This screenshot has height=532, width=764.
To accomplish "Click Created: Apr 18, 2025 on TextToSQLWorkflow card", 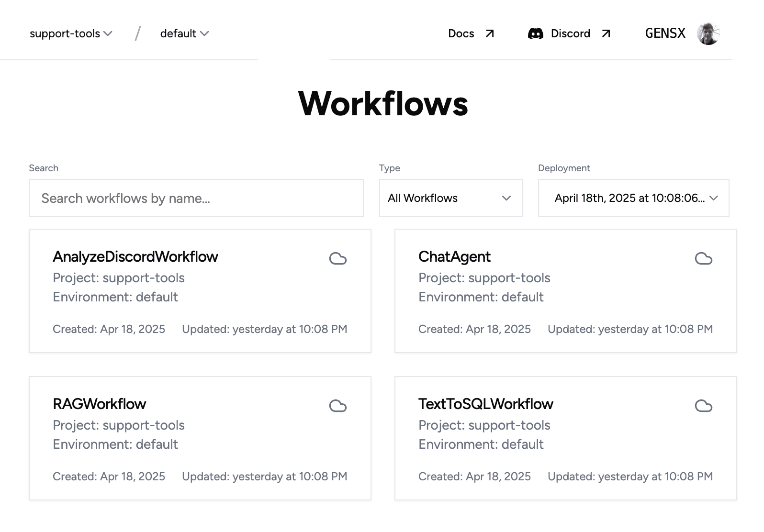I will tap(474, 477).
